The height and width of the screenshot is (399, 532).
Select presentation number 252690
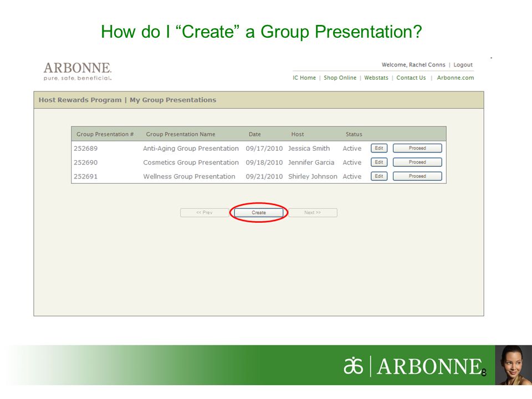[x=85, y=162]
